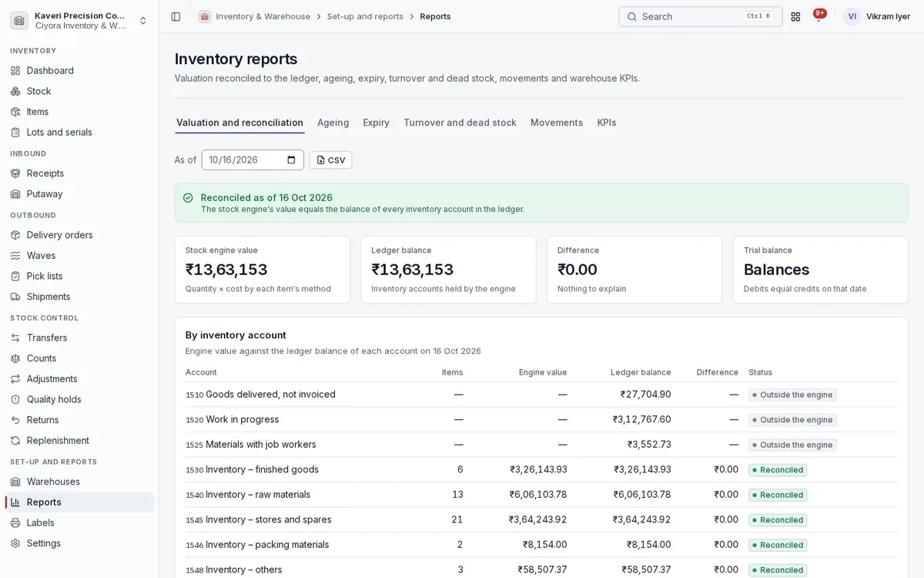Screen dimensions: 924x578
Task: Open the Shipments sidebar icon
Action: click(x=15, y=297)
